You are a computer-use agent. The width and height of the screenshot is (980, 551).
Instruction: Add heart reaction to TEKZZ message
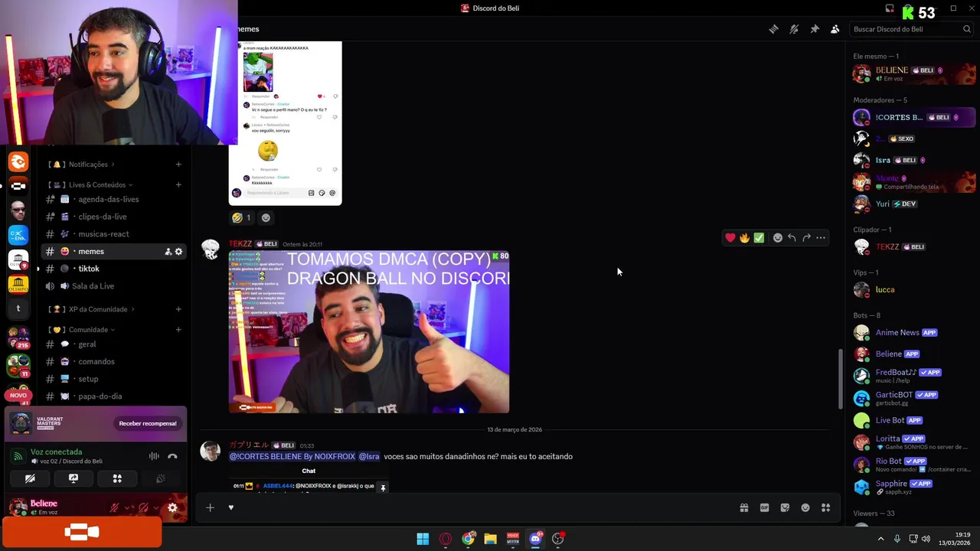pos(730,238)
